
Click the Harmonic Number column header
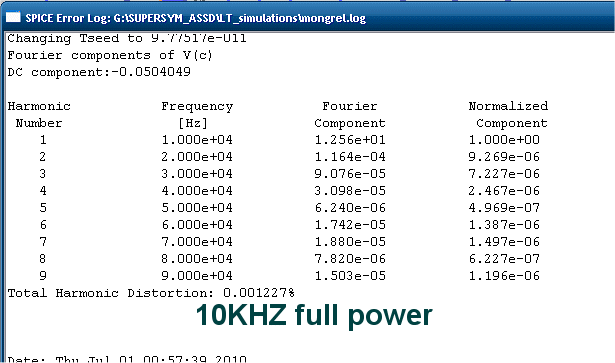coord(39,114)
